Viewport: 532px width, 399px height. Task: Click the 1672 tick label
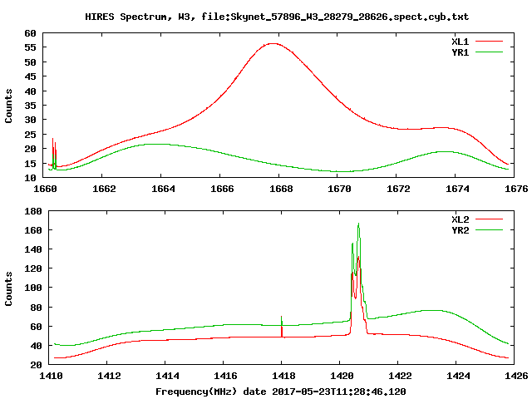point(398,189)
